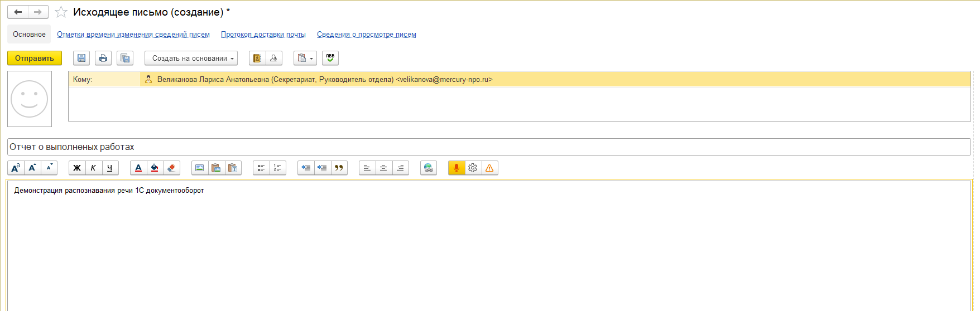Open the Создать на основании dropdown
This screenshot has height=311, width=980.
click(191, 58)
